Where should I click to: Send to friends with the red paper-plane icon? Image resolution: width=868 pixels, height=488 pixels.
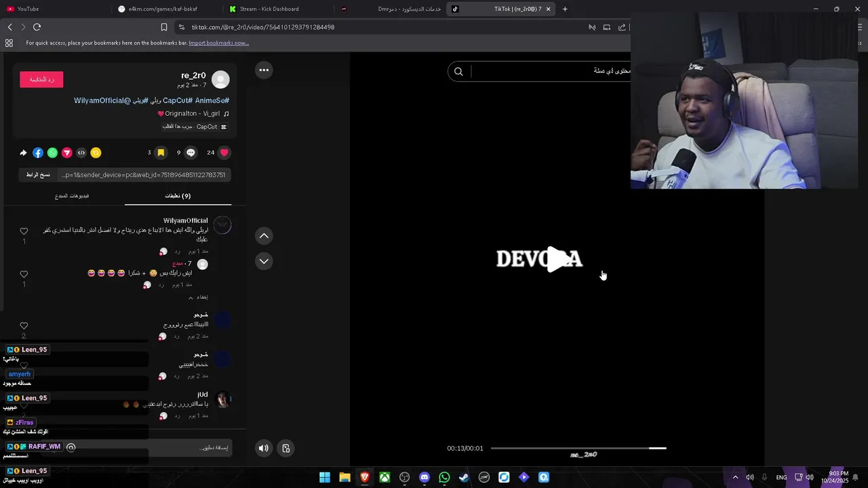tap(67, 152)
